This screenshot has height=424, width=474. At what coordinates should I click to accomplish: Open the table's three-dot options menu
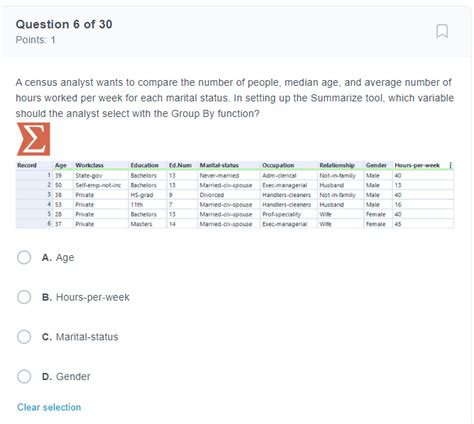click(450, 165)
